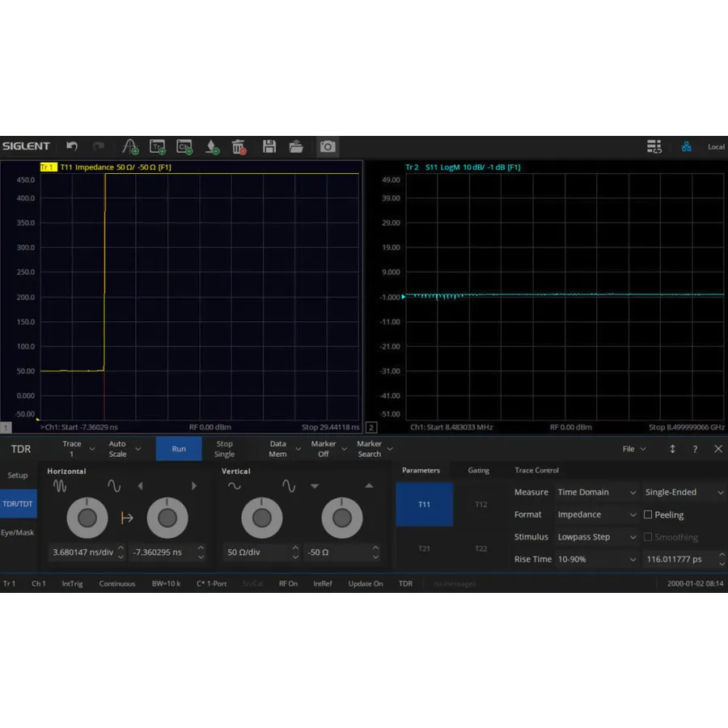
Task: Open the Measure Time Domain dropdown
Action: point(596,492)
